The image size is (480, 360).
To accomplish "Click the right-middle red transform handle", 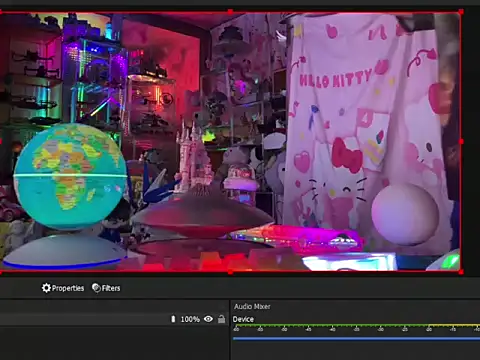I will coord(461,142).
